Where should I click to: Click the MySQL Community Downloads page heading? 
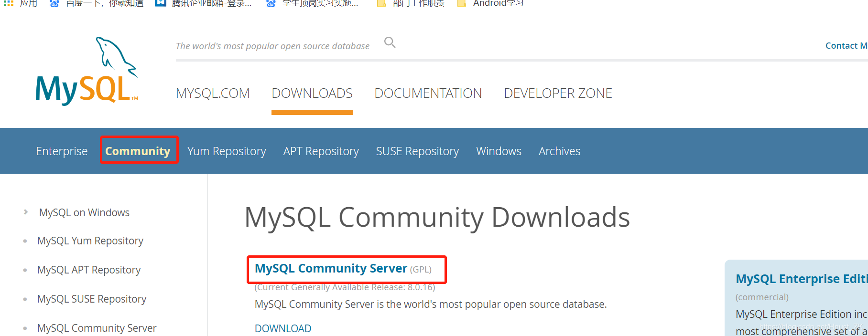click(x=437, y=217)
